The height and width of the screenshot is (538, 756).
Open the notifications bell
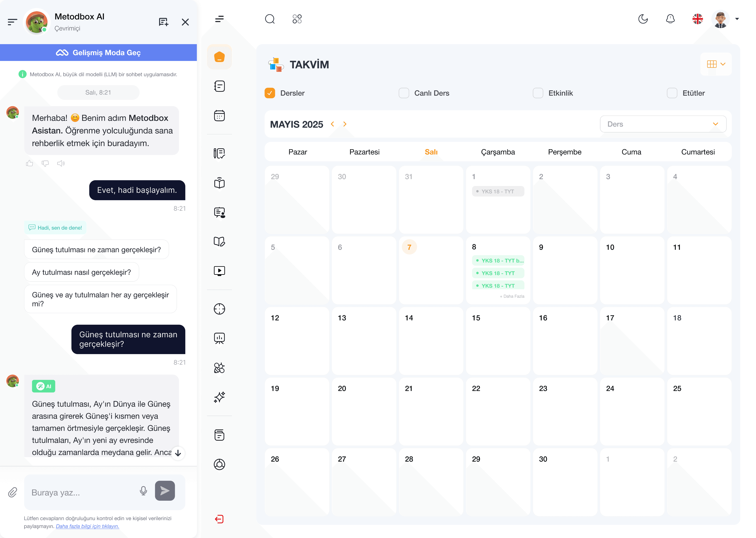tap(670, 19)
